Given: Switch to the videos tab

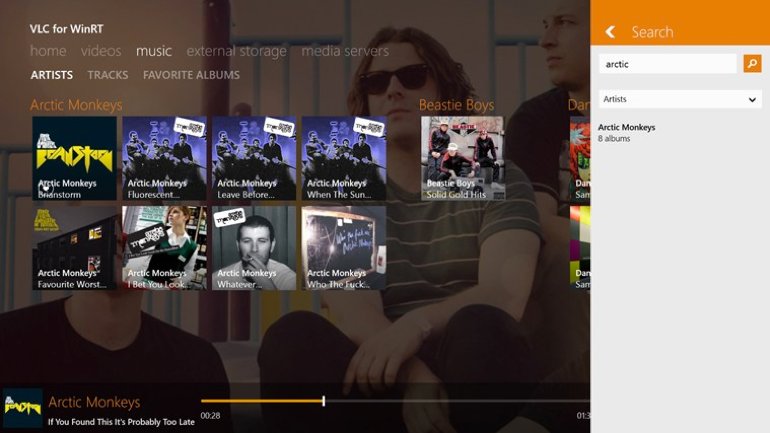Looking at the screenshot, I should click(101, 51).
